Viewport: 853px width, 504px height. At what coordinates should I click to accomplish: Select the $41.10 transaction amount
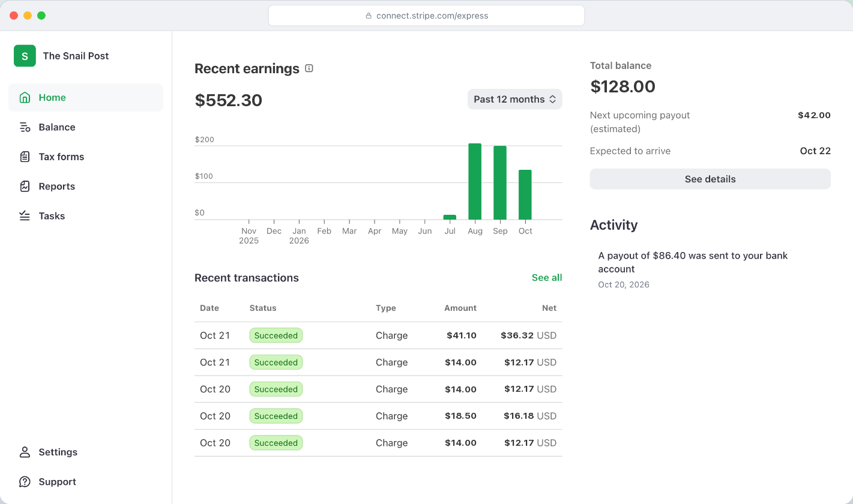(462, 335)
